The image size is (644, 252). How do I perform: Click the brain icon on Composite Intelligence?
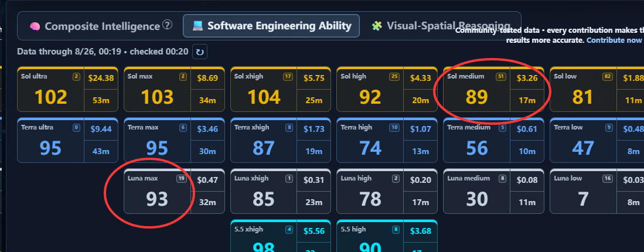click(35, 26)
